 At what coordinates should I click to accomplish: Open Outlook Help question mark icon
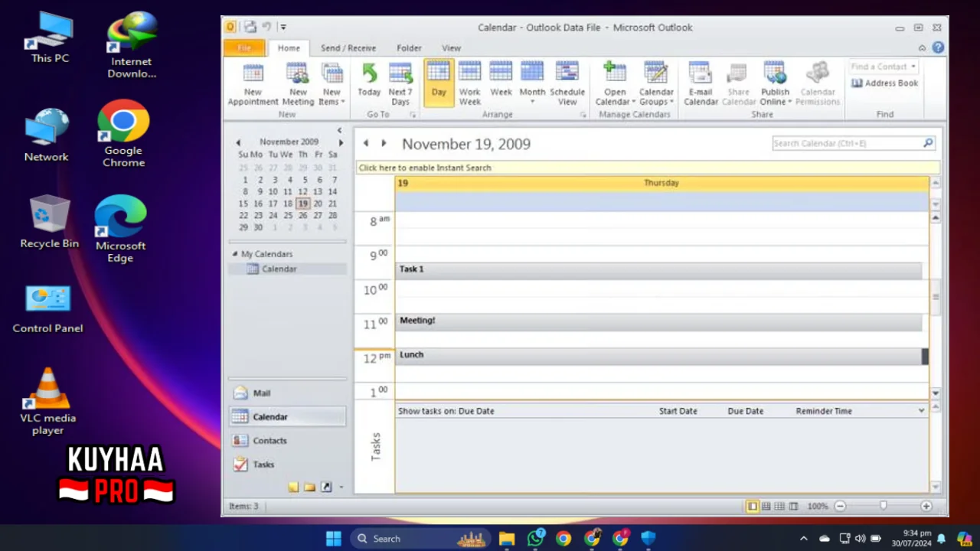[x=938, y=47]
